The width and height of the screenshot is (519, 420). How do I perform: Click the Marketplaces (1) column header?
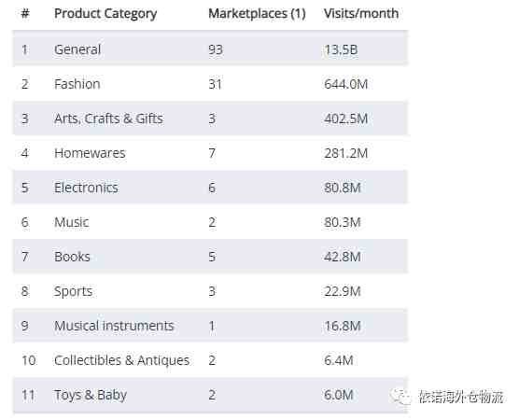click(257, 14)
